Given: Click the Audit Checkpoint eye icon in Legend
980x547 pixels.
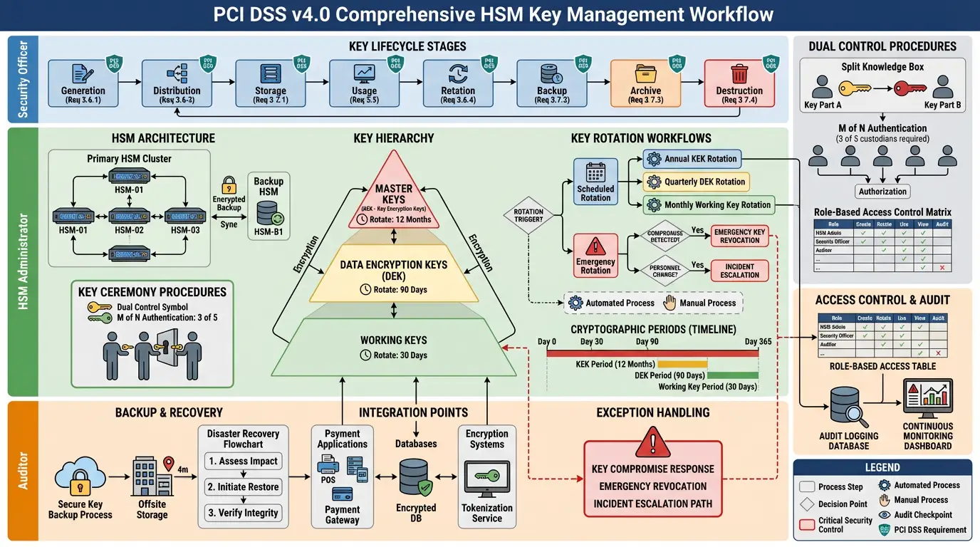Looking at the screenshot, I should click(x=885, y=514).
